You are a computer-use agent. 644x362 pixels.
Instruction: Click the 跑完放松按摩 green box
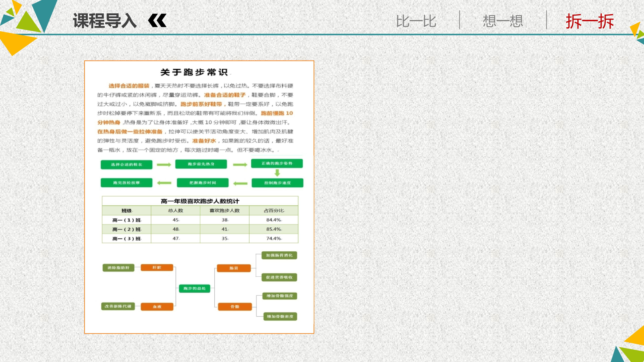126,183
